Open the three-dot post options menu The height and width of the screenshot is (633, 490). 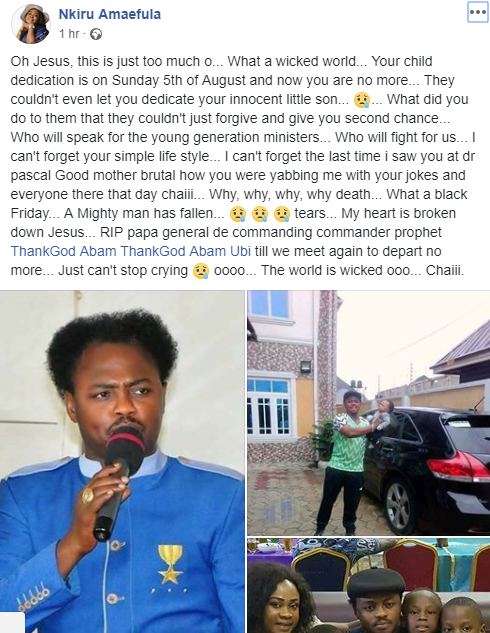477,12
